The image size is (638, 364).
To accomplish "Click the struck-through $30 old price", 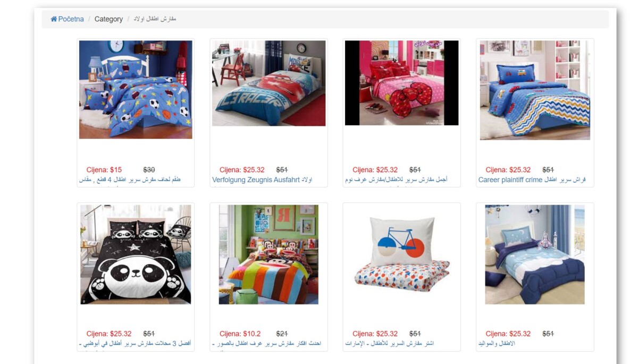I will coord(149,170).
